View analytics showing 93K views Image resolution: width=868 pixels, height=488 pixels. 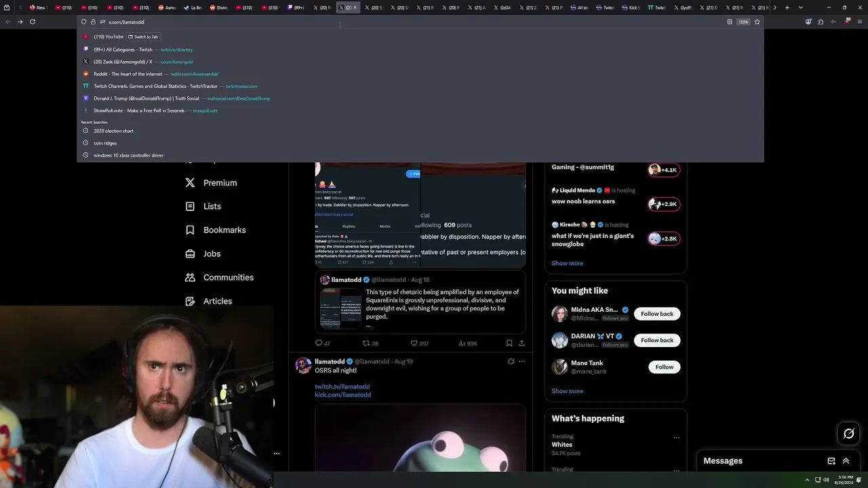[x=468, y=343]
